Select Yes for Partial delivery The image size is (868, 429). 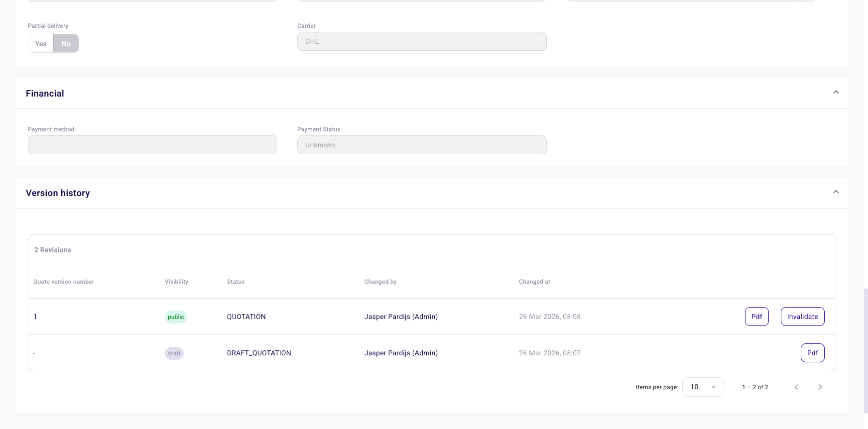coord(41,44)
